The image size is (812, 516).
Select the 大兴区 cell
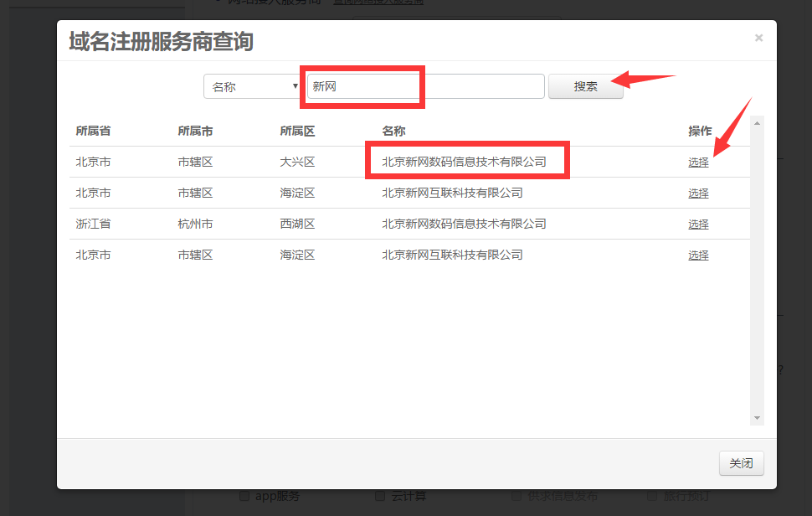[297, 163]
